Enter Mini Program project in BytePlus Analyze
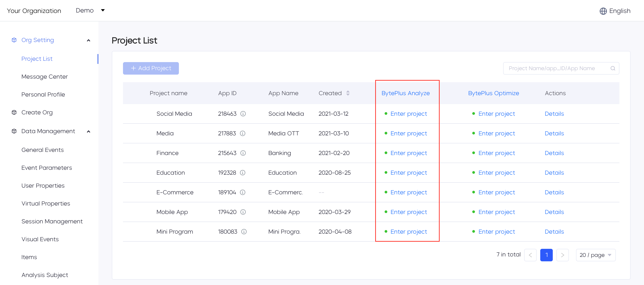 coord(409,232)
